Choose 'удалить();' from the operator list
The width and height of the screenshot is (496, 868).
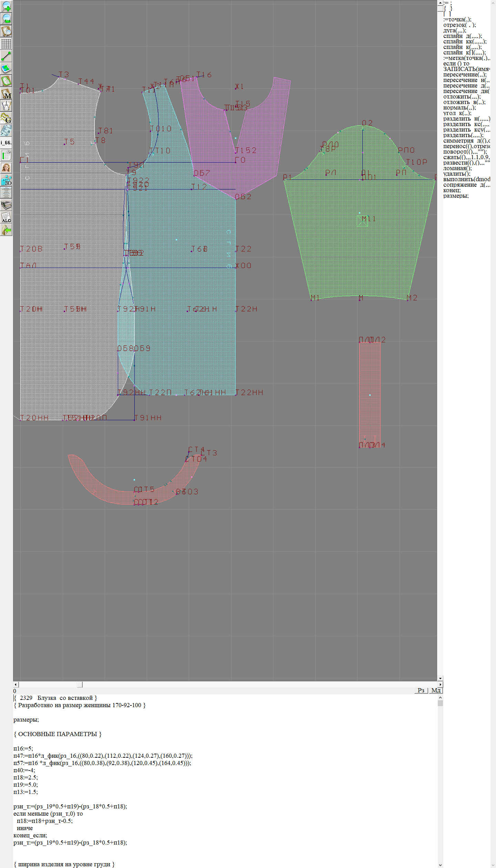point(457,174)
